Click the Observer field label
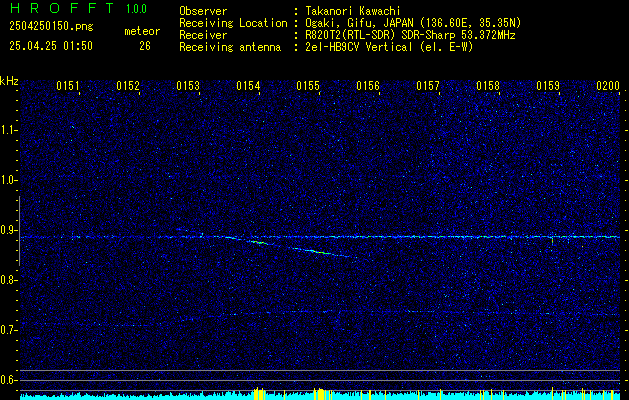The height and width of the screenshot is (400, 629). click(203, 11)
